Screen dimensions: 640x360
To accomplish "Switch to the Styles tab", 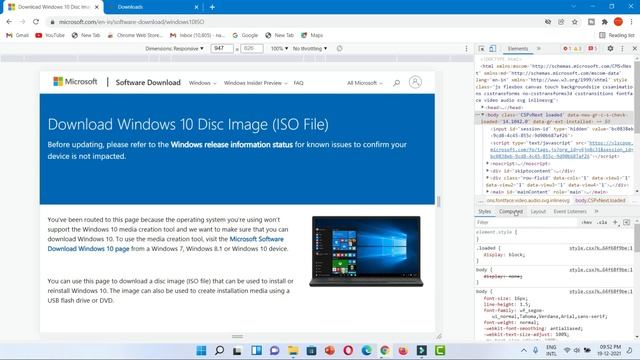I will (x=484, y=211).
